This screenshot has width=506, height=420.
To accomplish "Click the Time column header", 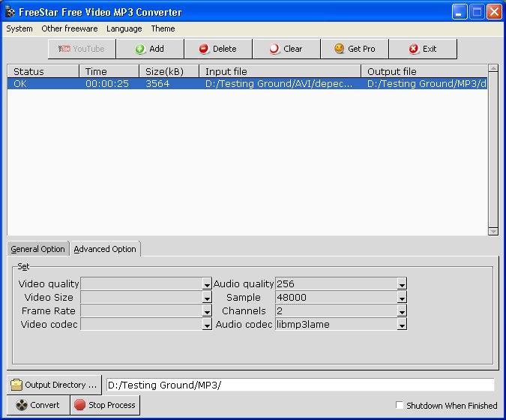I will pyautogui.click(x=109, y=71).
